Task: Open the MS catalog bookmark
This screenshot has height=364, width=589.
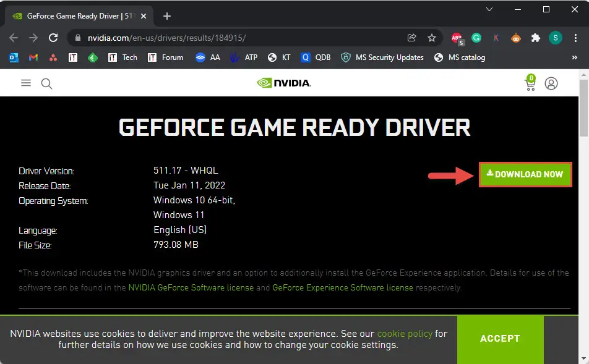Action: [x=460, y=57]
